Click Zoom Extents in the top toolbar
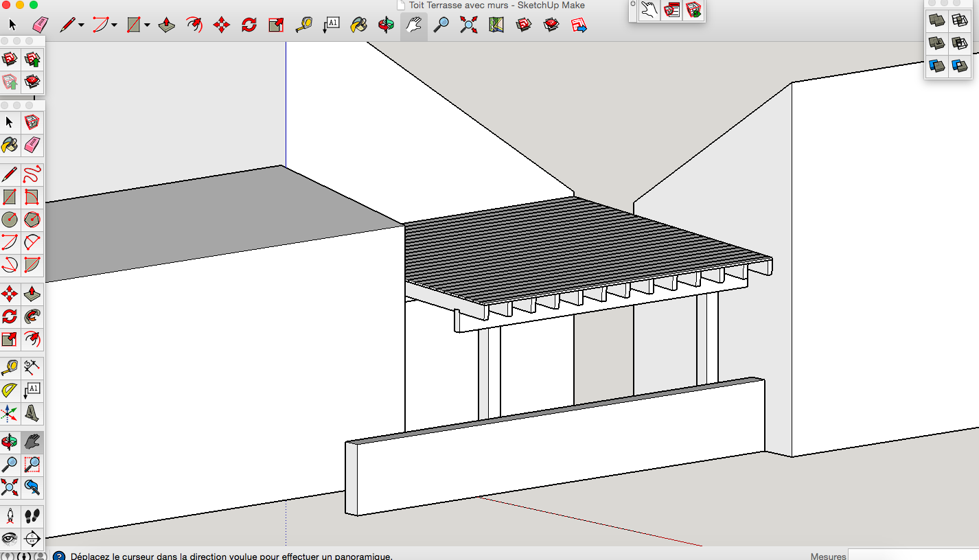This screenshot has height=560, width=979. point(468,25)
